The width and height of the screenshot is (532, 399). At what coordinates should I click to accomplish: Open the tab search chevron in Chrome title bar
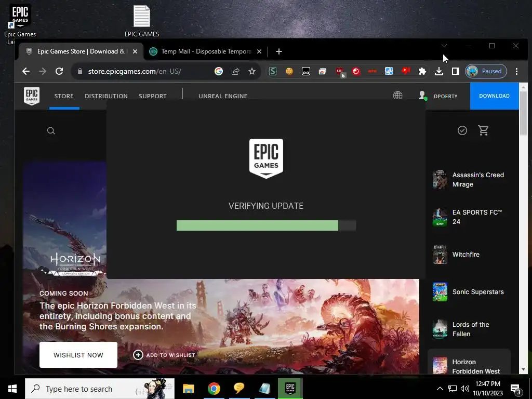pos(444,46)
